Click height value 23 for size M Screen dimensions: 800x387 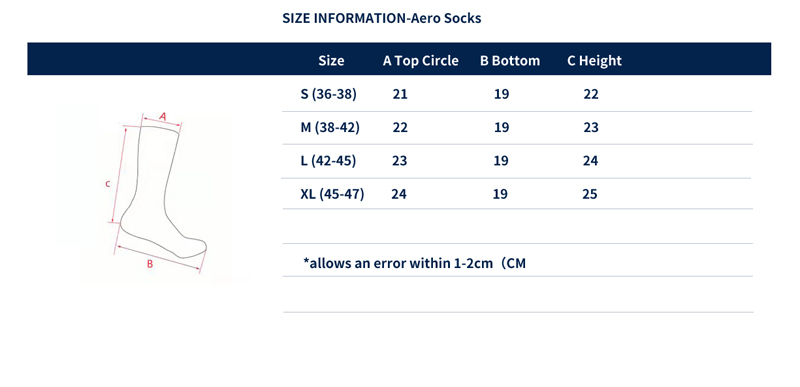[x=591, y=127]
